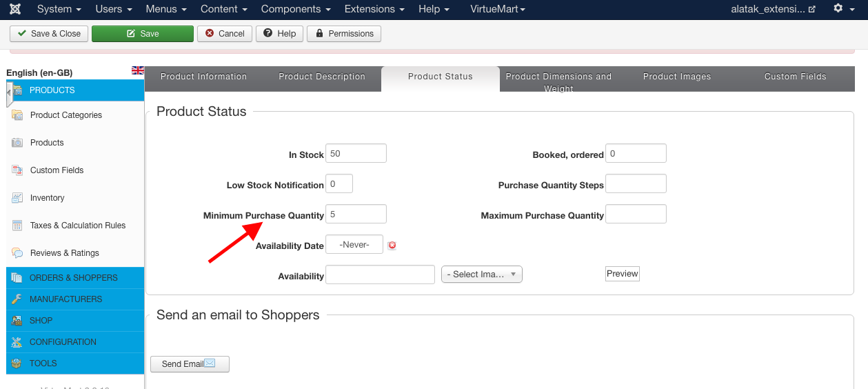Viewport: 868px width, 389px height.
Task: Open Custom Fields in sidebar
Action: point(57,170)
